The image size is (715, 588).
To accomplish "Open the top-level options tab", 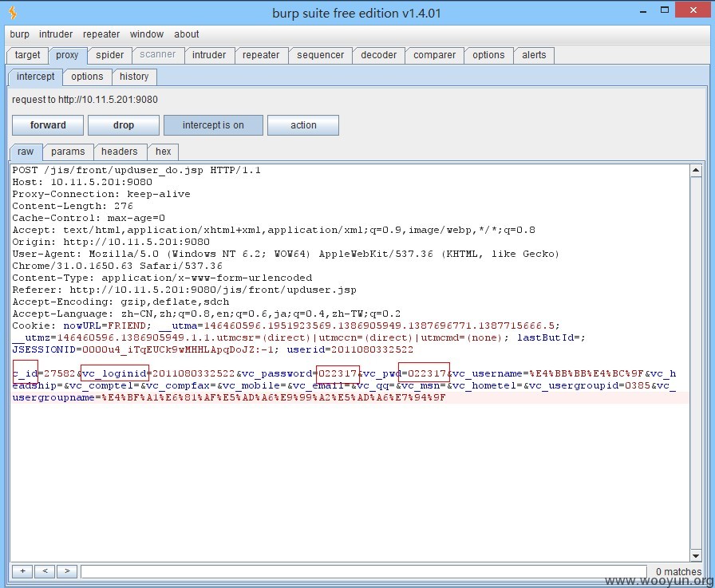I will (x=488, y=55).
